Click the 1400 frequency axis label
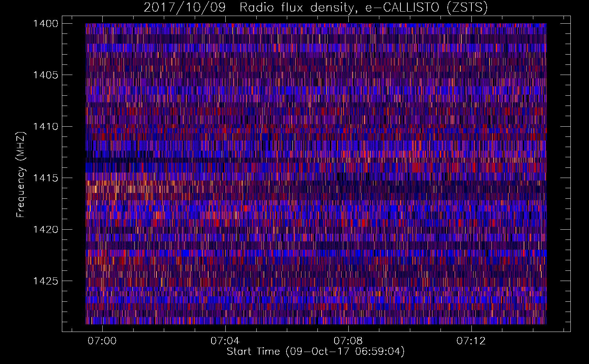 point(46,24)
